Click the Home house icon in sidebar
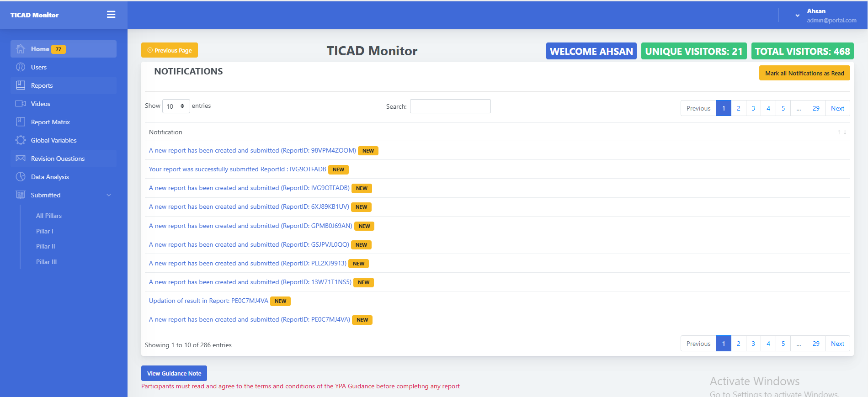The image size is (868, 397). click(21, 49)
